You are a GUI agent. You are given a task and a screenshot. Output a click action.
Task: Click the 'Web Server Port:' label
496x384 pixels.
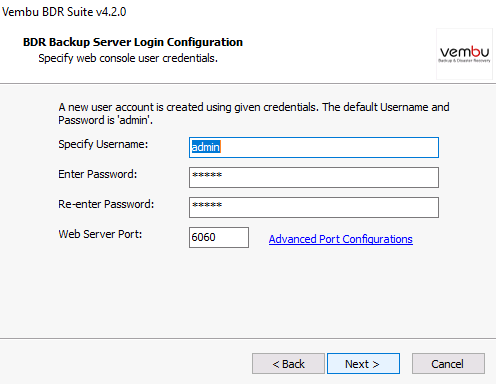(x=100, y=234)
